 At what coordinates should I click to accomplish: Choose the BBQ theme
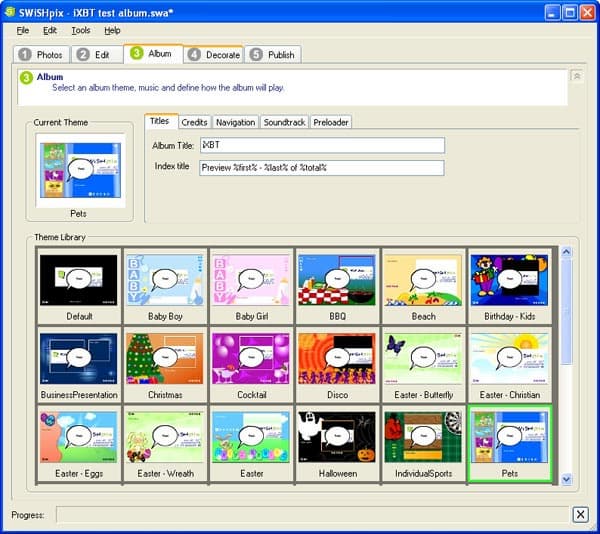(338, 286)
